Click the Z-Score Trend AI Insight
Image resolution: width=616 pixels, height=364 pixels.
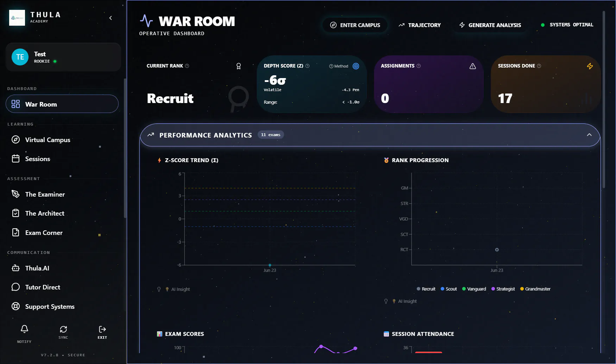(x=174, y=289)
